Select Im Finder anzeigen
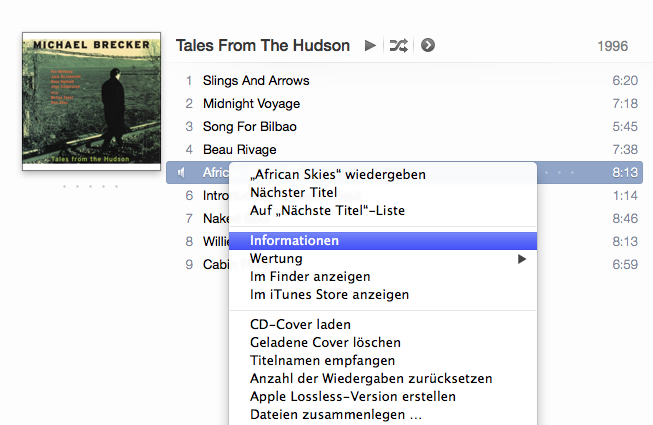The width and height of the screenshot is (653, 425). tap(310, 276)
